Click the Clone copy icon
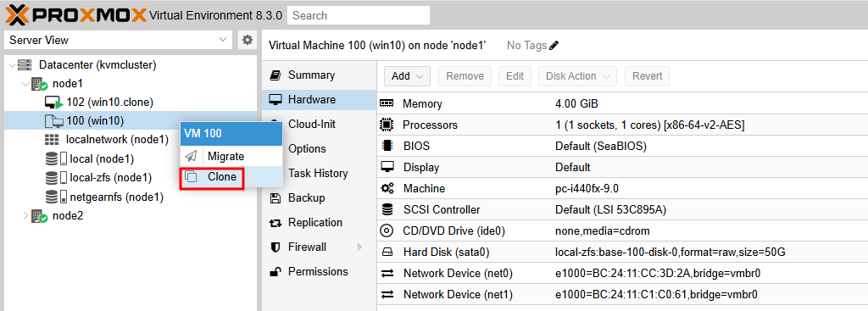868x311 pixels. pos(191,177)
